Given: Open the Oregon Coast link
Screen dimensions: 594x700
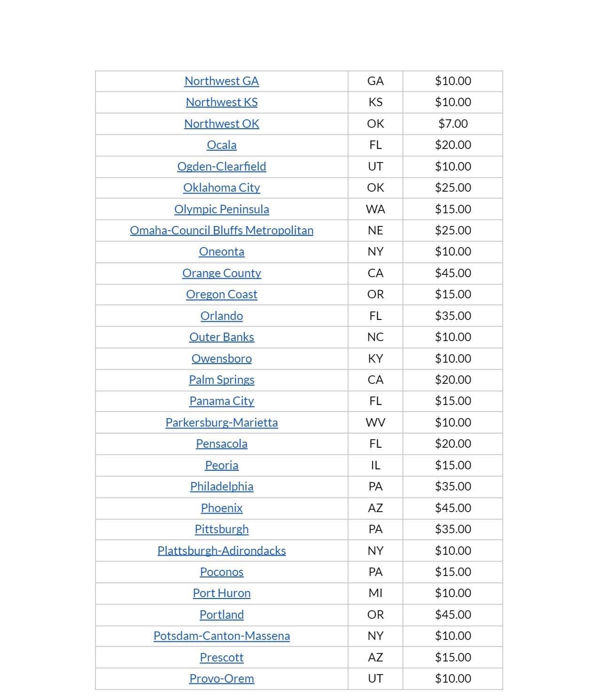Looking at the screenshot, I should click(221, 294).
